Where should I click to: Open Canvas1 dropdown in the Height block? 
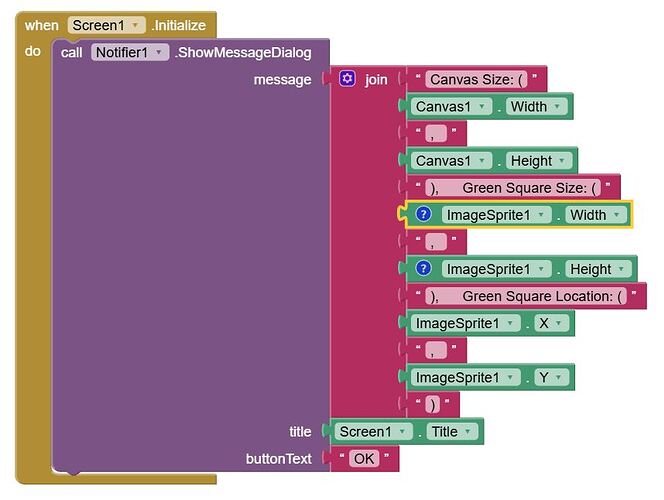click(x=451, y=161)
